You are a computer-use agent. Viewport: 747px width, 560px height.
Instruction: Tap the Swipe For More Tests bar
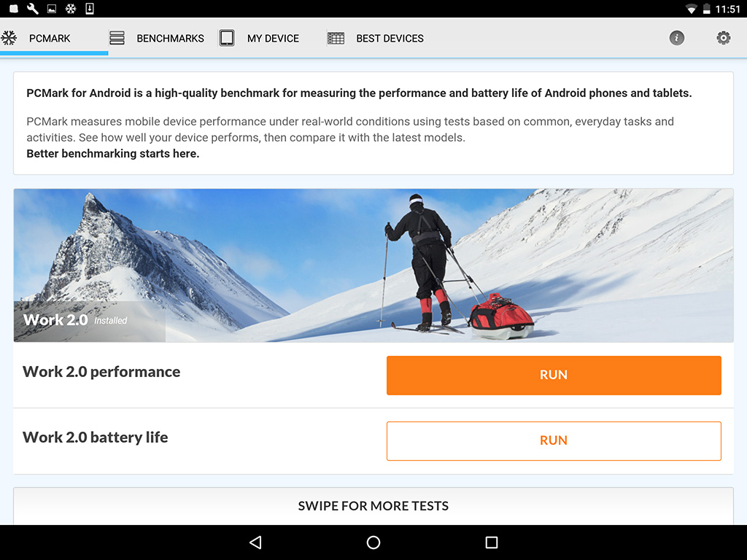[373, 506]
